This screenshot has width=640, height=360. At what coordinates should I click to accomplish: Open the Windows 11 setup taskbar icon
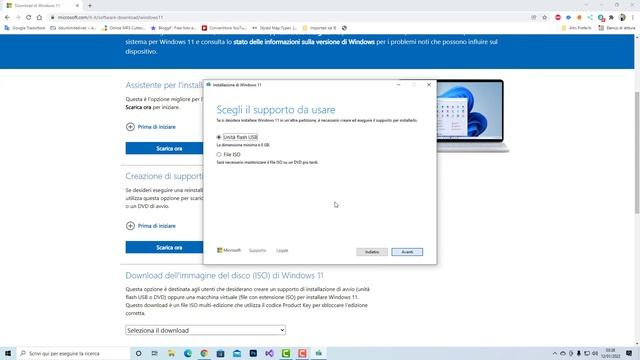[318, 353]
